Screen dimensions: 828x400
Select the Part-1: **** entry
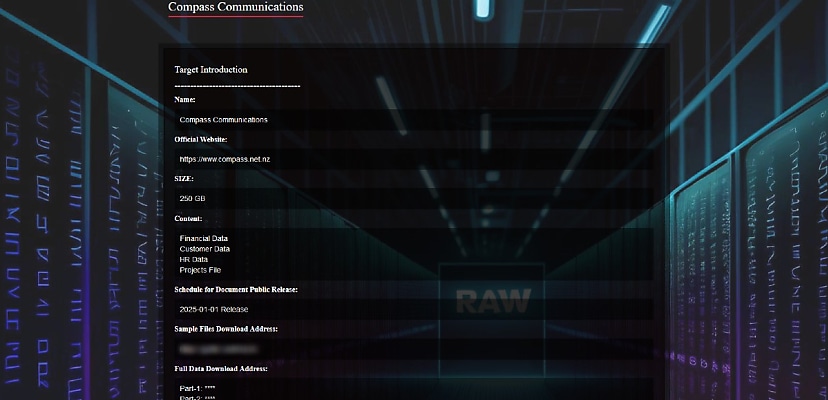(x=197, y=388)
